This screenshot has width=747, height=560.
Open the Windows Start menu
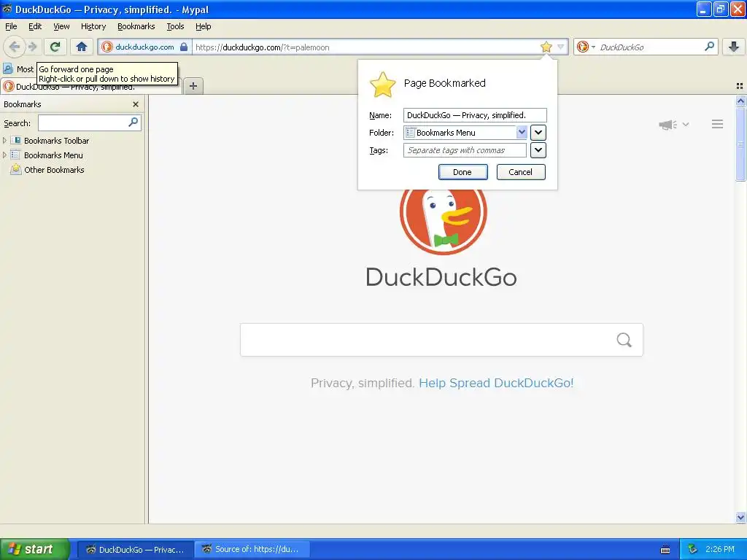click(34, 549)
